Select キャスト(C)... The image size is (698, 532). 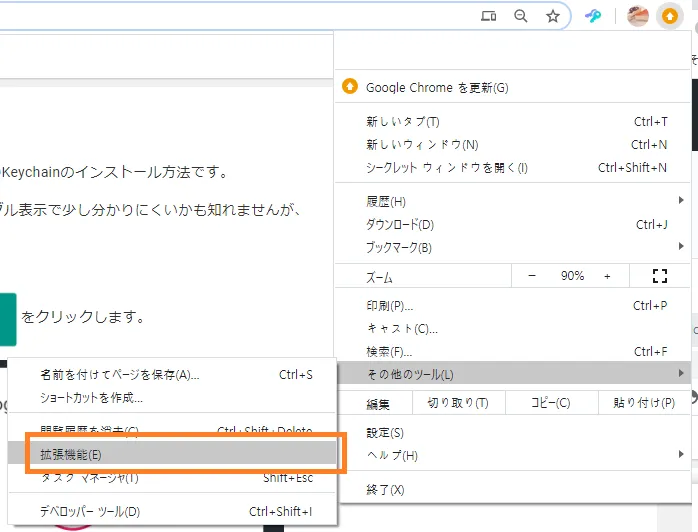pos(512,329)
